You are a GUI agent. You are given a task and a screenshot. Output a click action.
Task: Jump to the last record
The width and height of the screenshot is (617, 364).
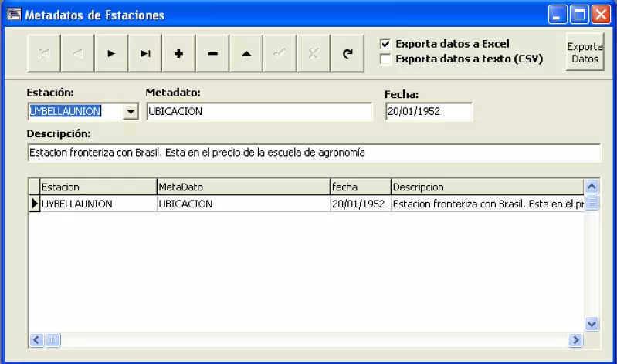point(145,53)
